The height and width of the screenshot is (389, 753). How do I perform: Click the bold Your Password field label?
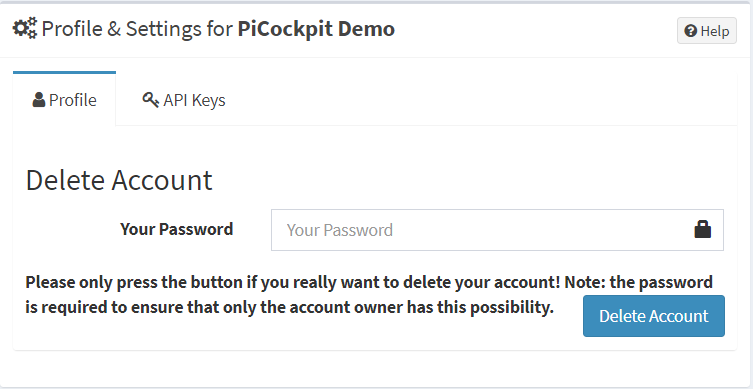click(177, 229)
